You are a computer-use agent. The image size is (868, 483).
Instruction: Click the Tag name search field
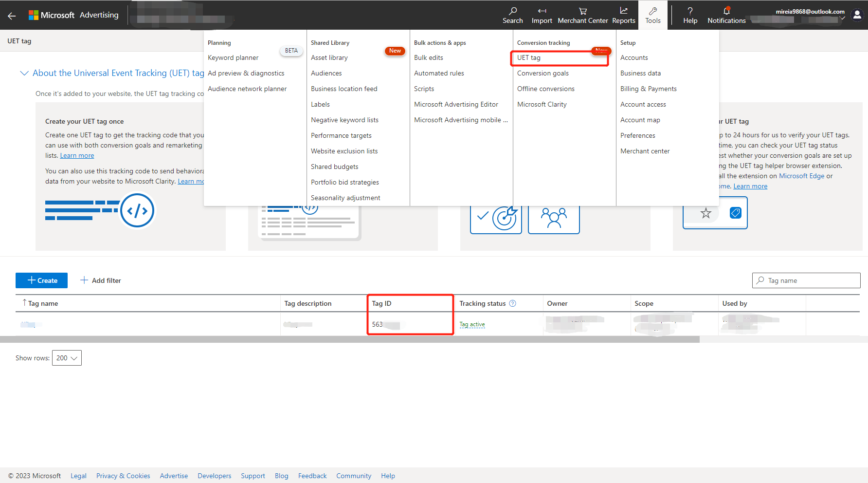[806, 280]
